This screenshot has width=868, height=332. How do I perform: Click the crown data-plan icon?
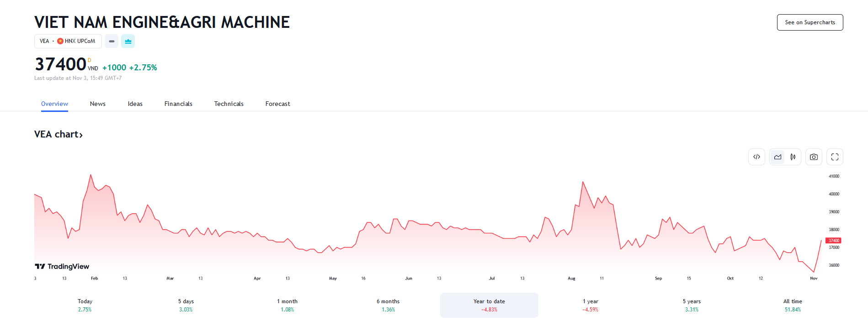tap(128, 41)
